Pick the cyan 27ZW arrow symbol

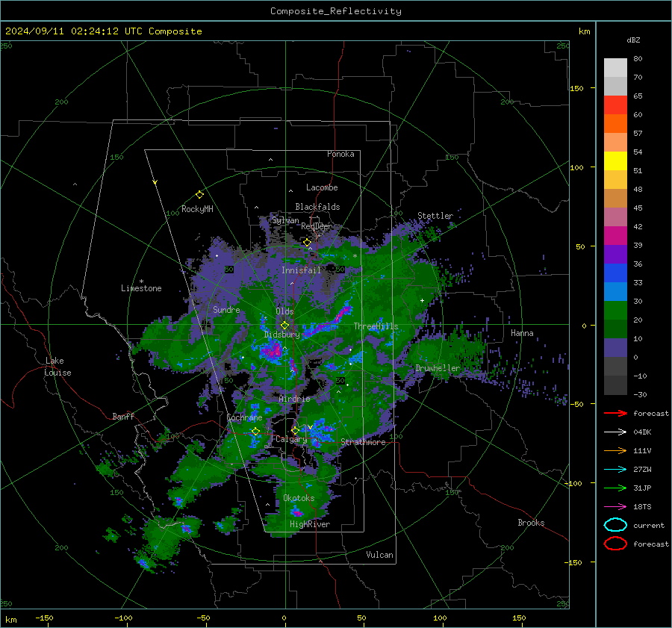point(615,469)
